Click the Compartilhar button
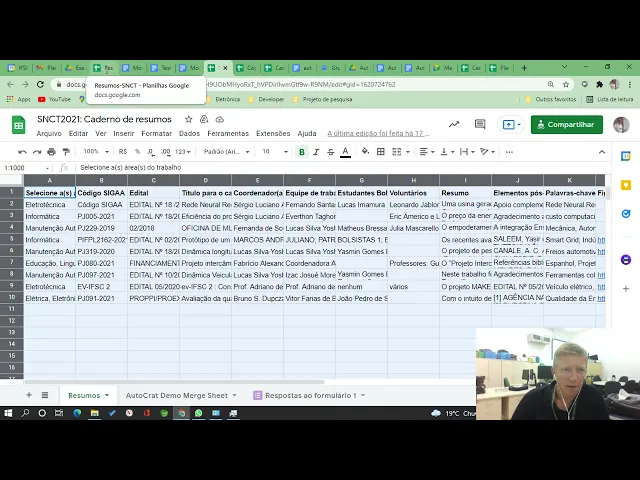This screenshot has width=640, height=480. (567, 124)
